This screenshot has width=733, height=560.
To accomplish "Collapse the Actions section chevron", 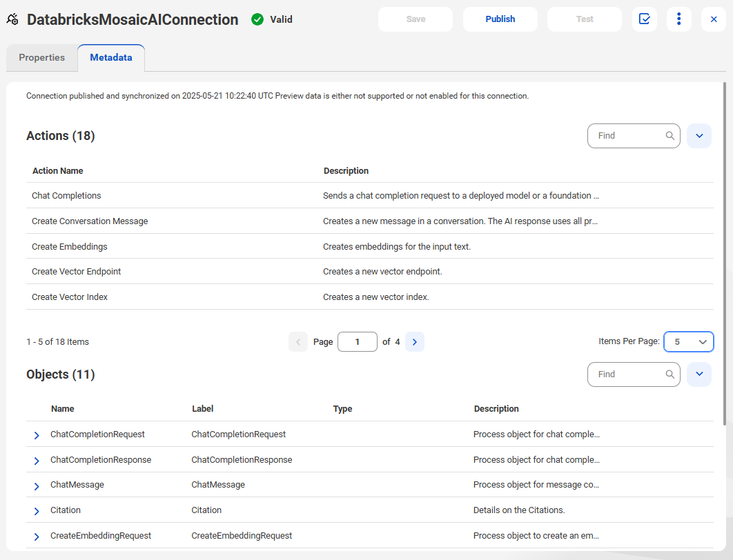I will 699,136.
